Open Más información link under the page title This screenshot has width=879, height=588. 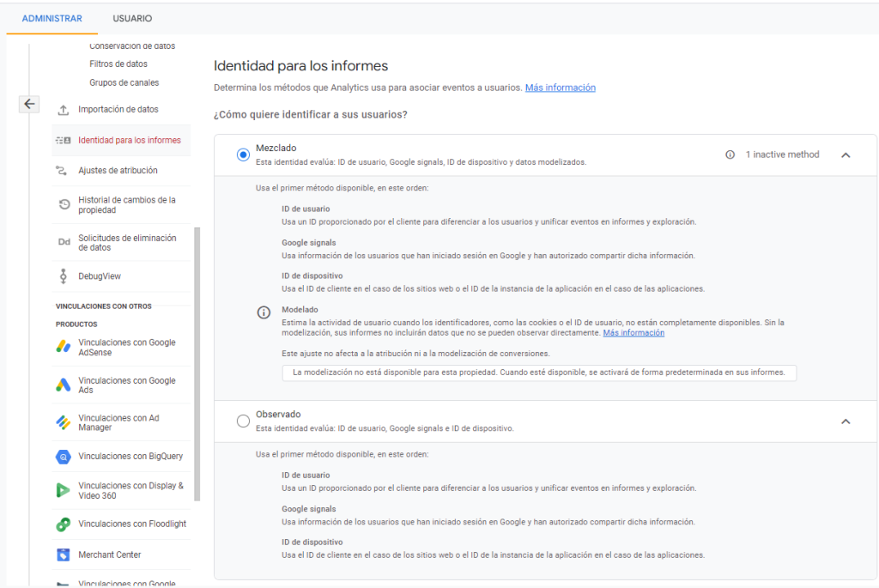coord(560,88)
